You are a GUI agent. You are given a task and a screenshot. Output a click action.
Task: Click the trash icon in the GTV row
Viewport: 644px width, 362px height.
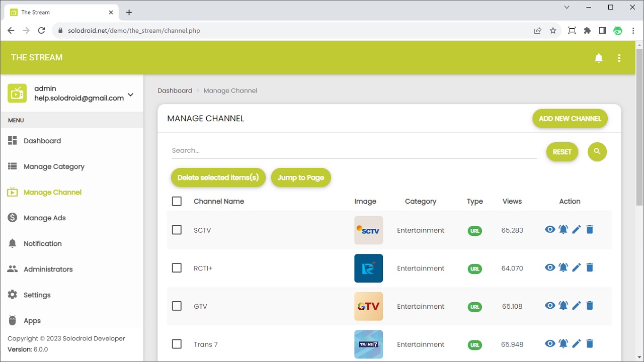click(x=590, y=306)
